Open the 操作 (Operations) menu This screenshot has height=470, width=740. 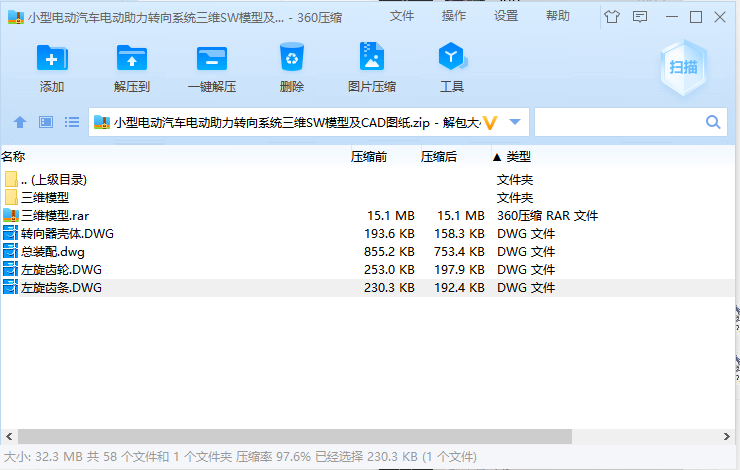(x=454, y=16)
